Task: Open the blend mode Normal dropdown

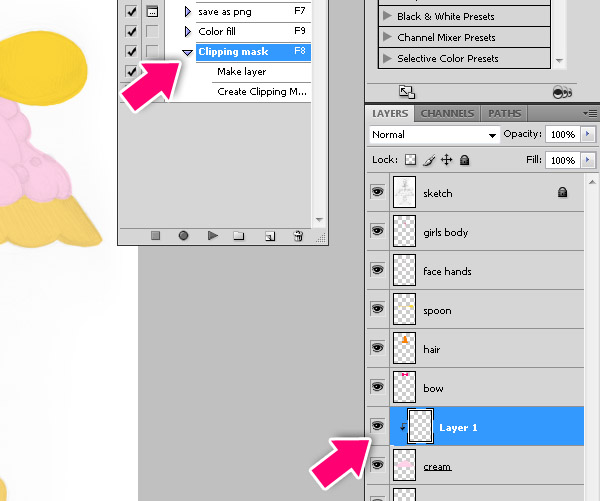Action: [x=434, y=134]
